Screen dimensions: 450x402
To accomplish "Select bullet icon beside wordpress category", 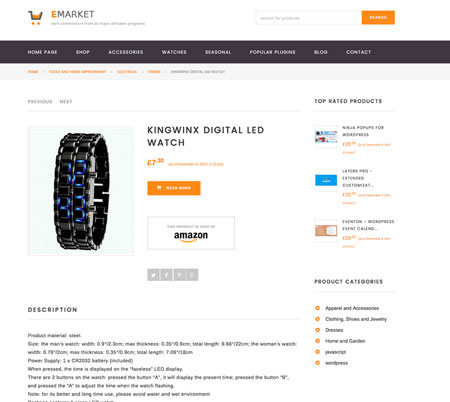I will [x=317, y=363].
